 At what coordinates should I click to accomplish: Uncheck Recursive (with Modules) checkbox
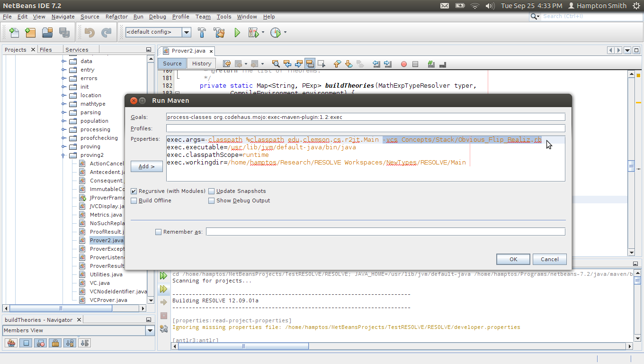point(134,191)
